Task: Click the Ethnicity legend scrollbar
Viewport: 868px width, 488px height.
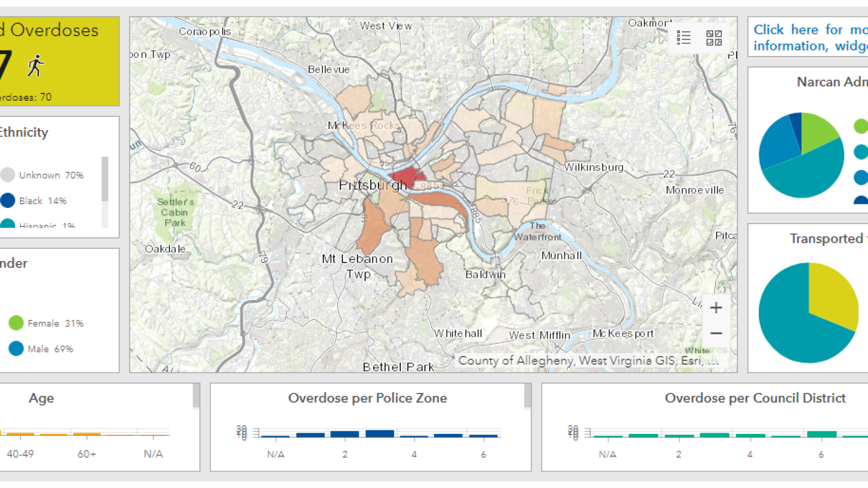Action: (105, 179)
